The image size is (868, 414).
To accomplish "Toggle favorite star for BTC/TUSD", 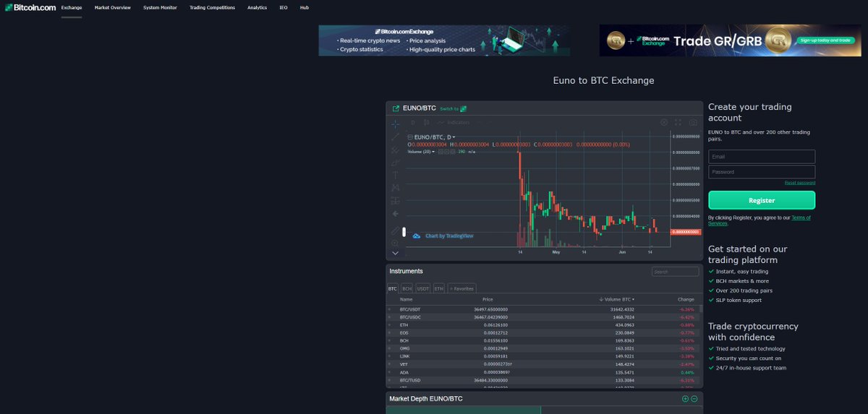I will (x=390, y=380).
